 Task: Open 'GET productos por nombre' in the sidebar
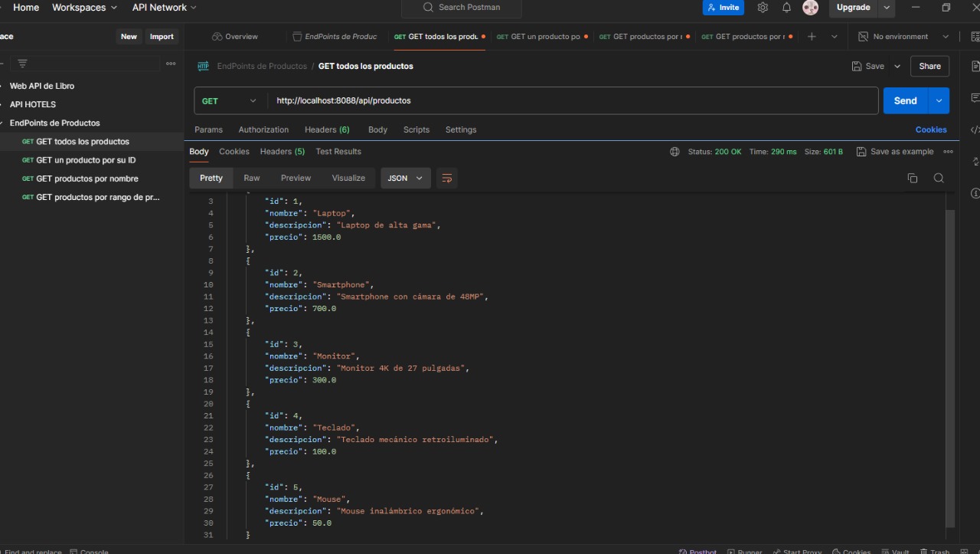coord(87,179)
